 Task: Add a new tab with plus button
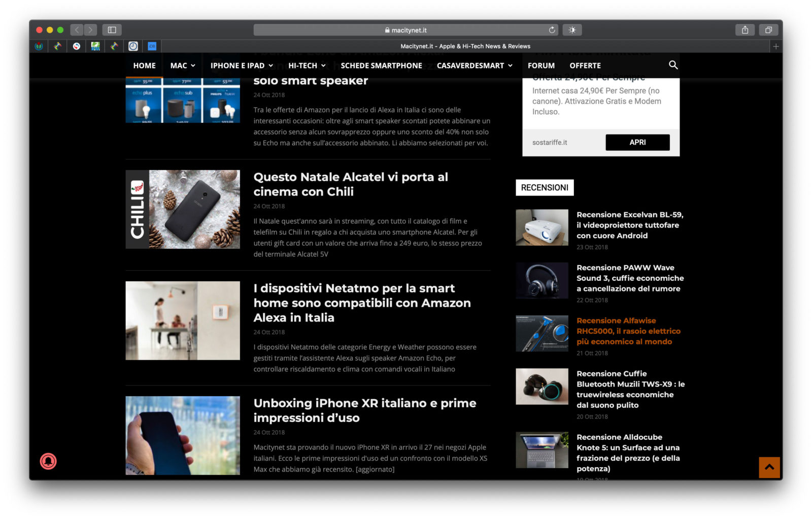click(775, 46)
